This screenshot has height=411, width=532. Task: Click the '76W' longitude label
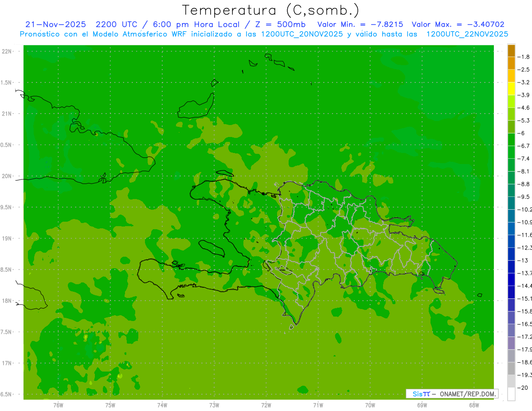pyautogui.click(x=58, y=405)
